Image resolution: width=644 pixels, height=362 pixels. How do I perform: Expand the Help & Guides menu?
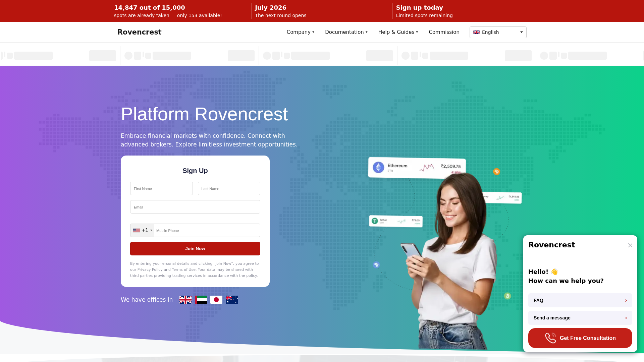point(398,32)
